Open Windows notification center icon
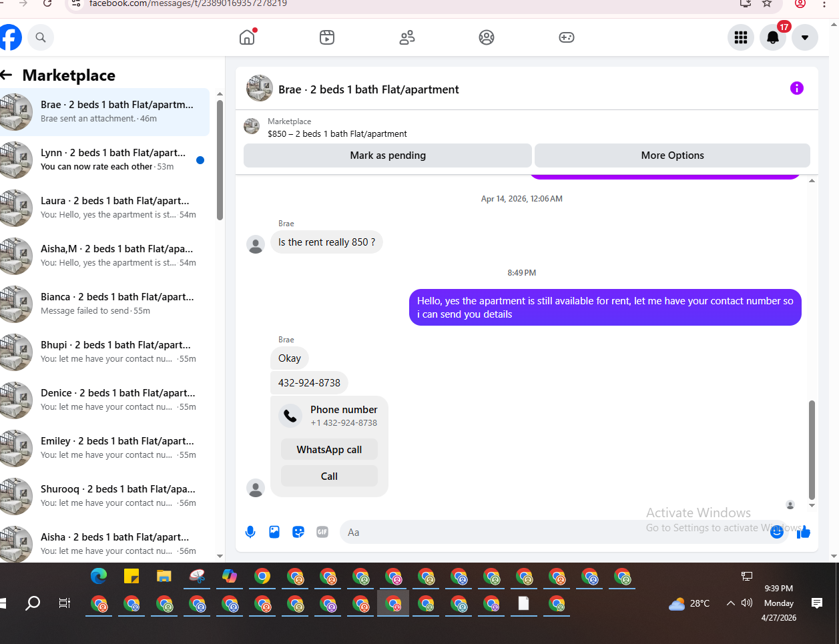The height and width of the screenshot is (644, 839). (x=816, y=603)
